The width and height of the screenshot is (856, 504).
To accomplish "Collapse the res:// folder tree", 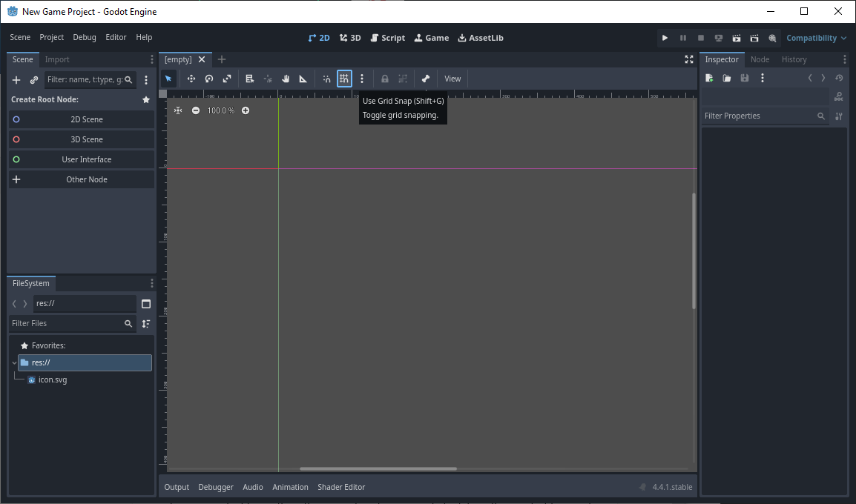I will point(14,363).
